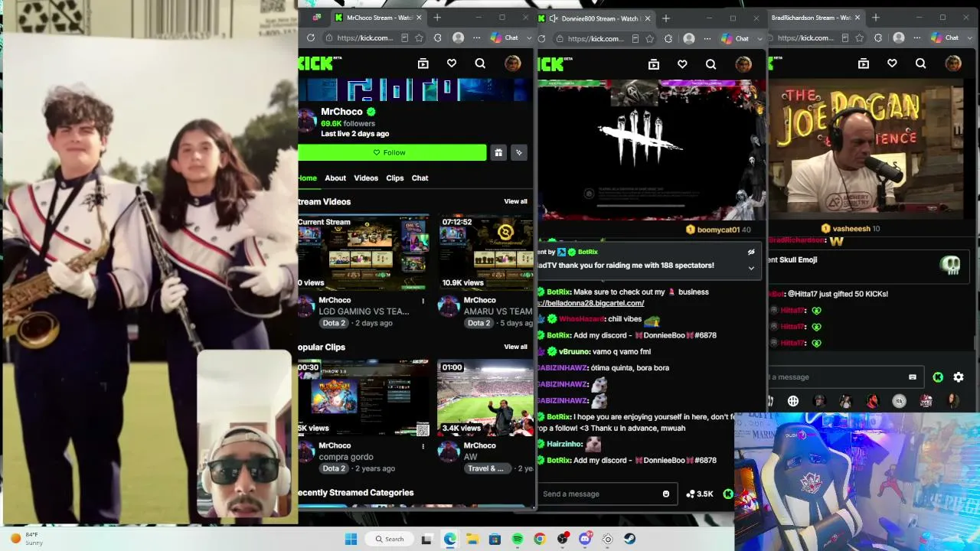Open profile avatar in MrChoco window's Kick header
This screenshot has width=980, height=551.
(x=512, y=64)
